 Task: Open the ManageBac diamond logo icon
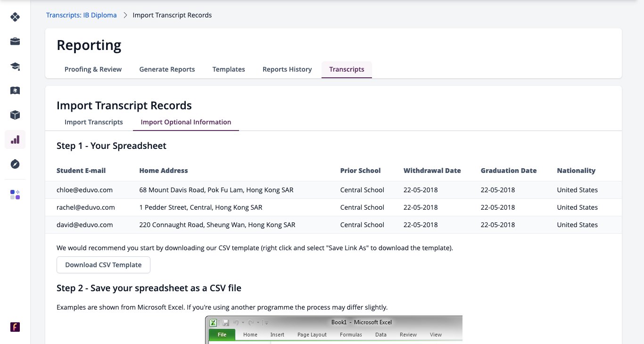point(15,17)
